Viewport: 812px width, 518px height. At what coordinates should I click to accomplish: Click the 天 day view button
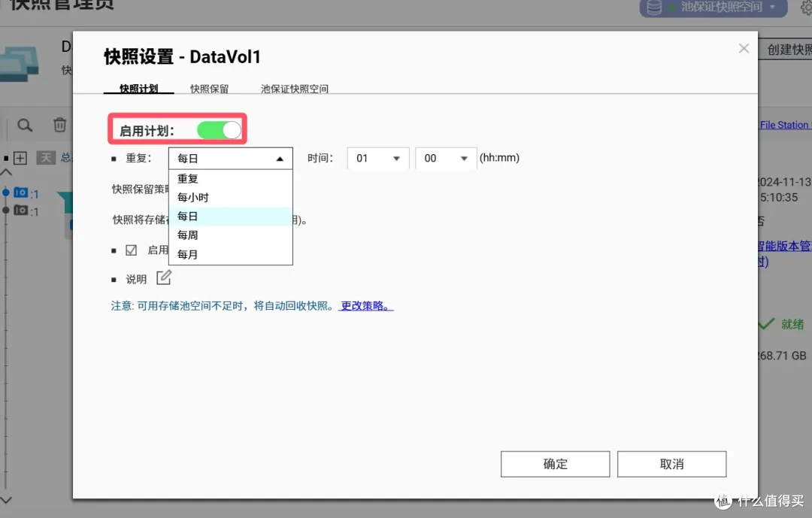pos(46,157)
